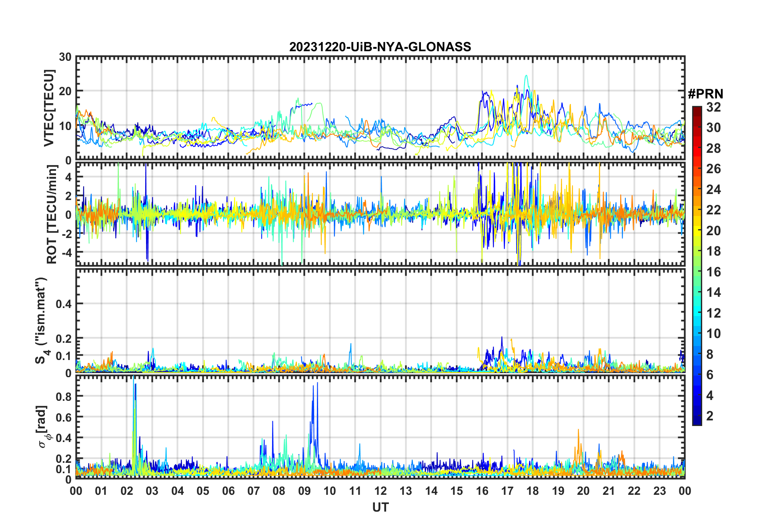
Task: Click x-axis hour label 17
Action: [x=507, y=491]
